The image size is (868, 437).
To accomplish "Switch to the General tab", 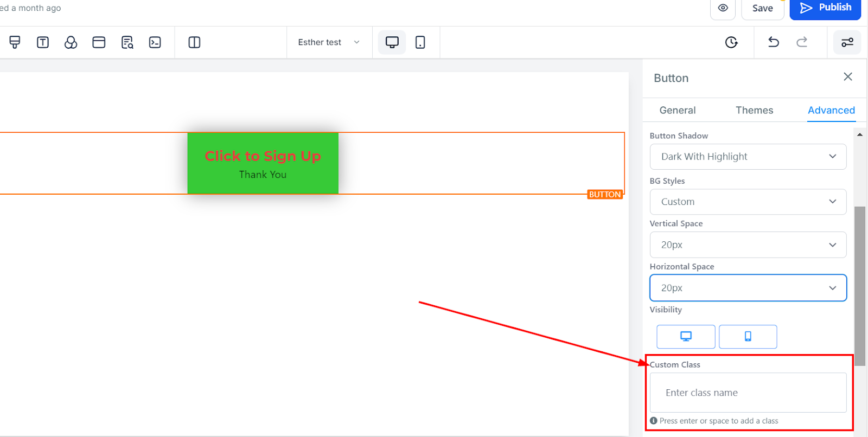I will 677,110.
